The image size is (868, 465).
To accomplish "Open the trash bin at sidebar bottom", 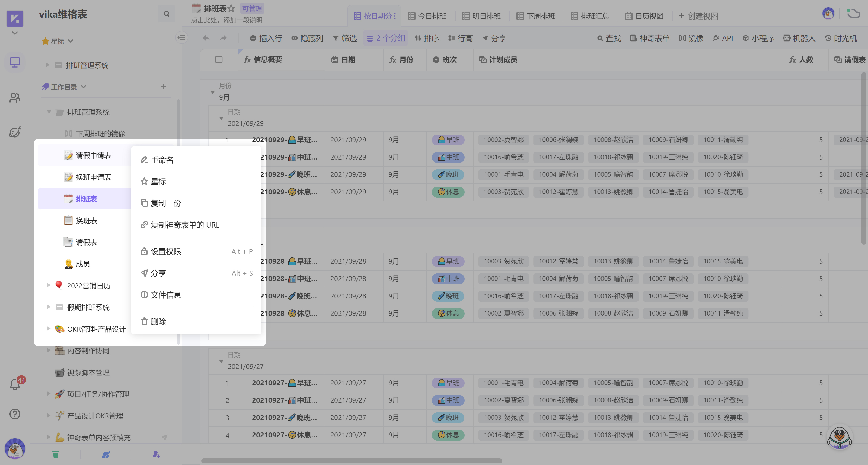I will (x=56, y=454).
